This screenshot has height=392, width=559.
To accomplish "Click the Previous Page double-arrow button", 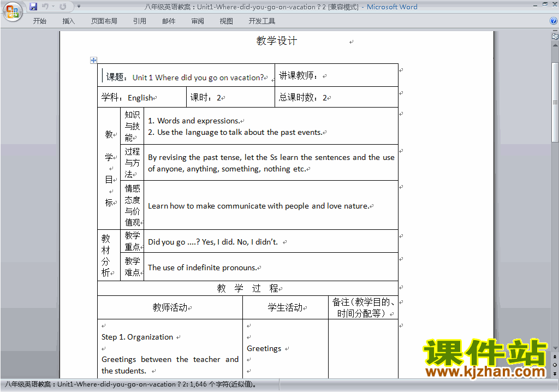I will [555, 357].
